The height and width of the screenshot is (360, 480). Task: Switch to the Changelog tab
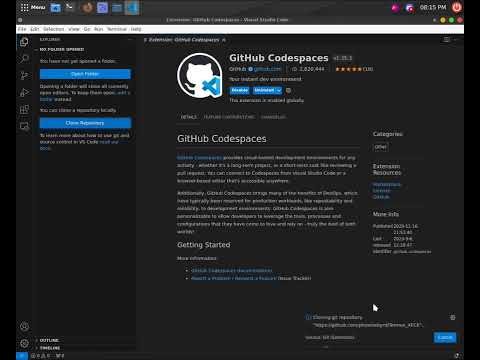pyautogui.click(x=273, y=117)
